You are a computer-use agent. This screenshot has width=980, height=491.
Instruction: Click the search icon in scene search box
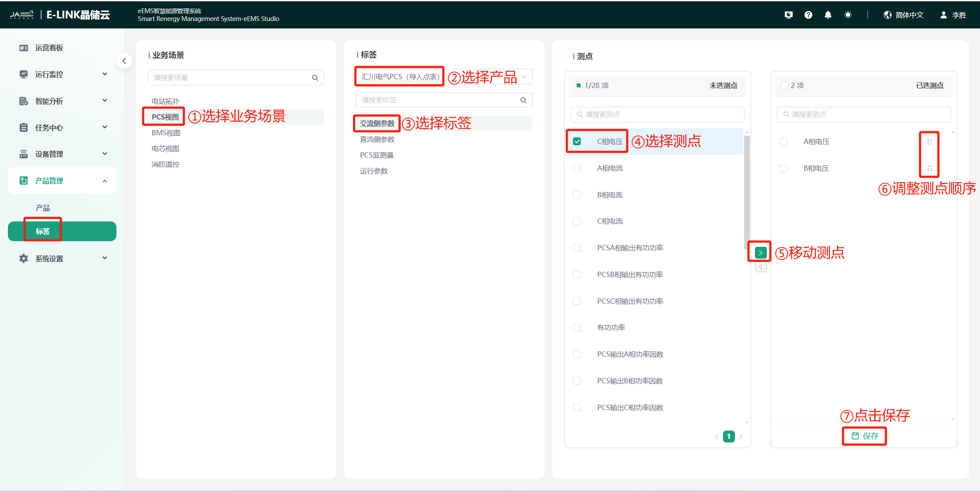click(315, 78)
